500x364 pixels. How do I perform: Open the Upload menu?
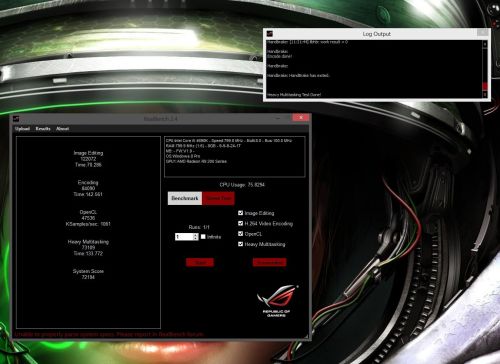(22, 129)
